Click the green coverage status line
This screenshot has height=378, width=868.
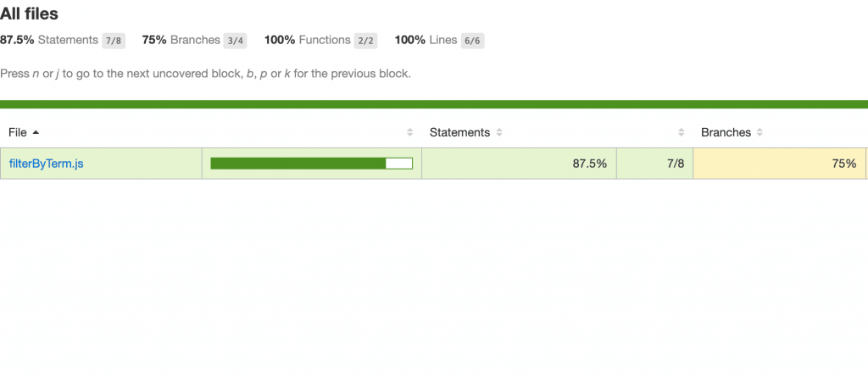click(x=434, y=104)
